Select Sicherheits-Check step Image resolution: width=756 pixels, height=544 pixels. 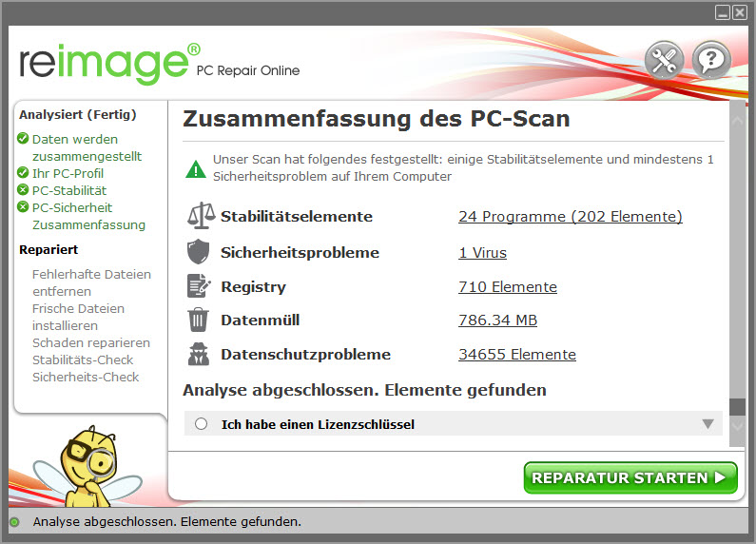(x=86, y=378)
